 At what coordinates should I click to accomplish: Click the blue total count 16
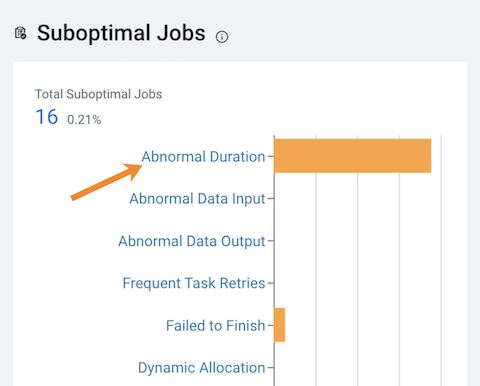point(47,117)
